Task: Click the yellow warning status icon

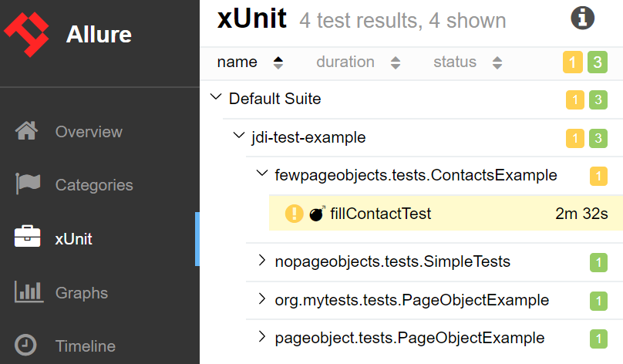Action: click(x=294, y=214)
